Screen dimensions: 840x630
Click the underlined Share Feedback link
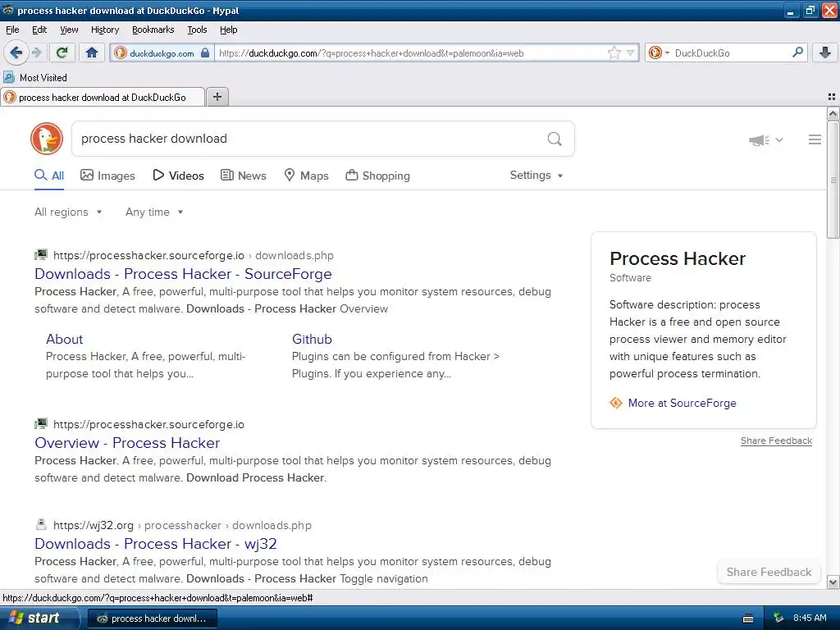click(776, 441)
